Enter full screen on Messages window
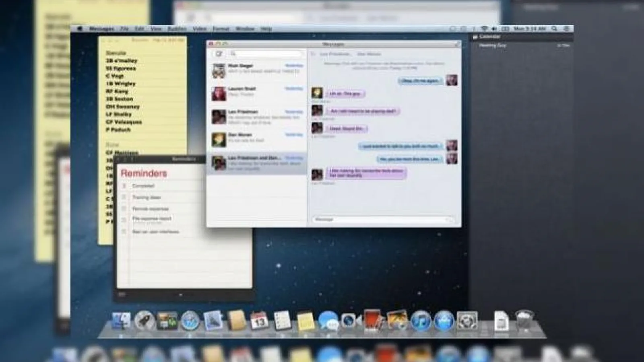This screenshot has height=362, width=644. click(x=457, y=44)
